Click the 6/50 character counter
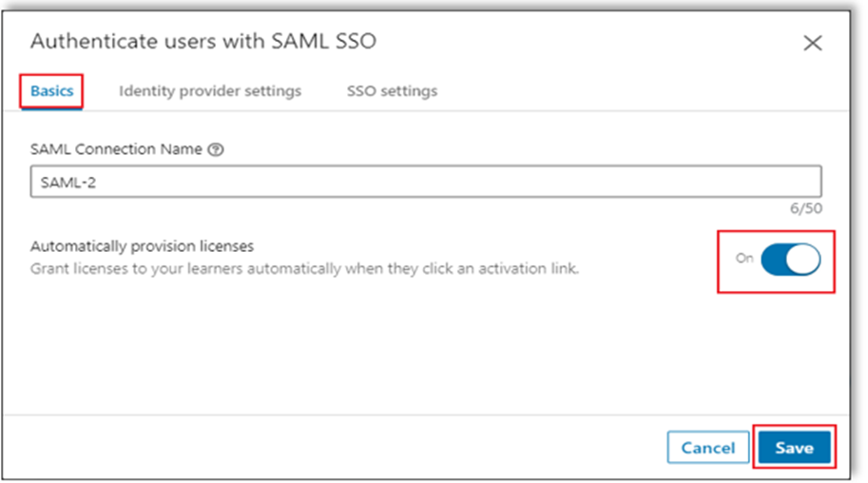868x483 pixels. click(806, 208)
